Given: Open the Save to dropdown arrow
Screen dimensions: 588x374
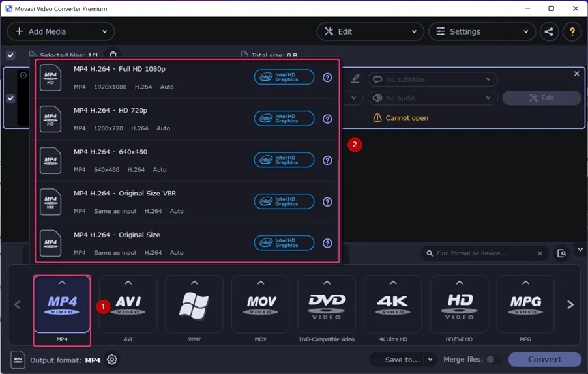Looking at the screenshot, I should [430, 360].
